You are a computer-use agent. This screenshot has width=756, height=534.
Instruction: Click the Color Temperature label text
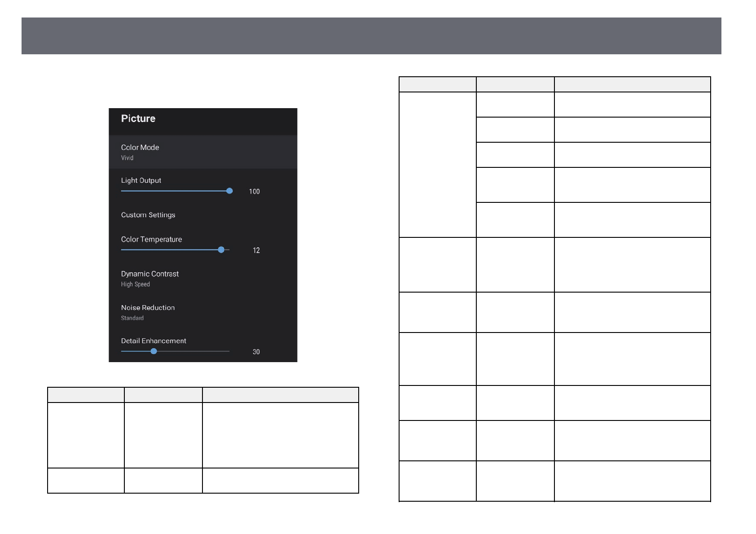click(x=151, y=240)
